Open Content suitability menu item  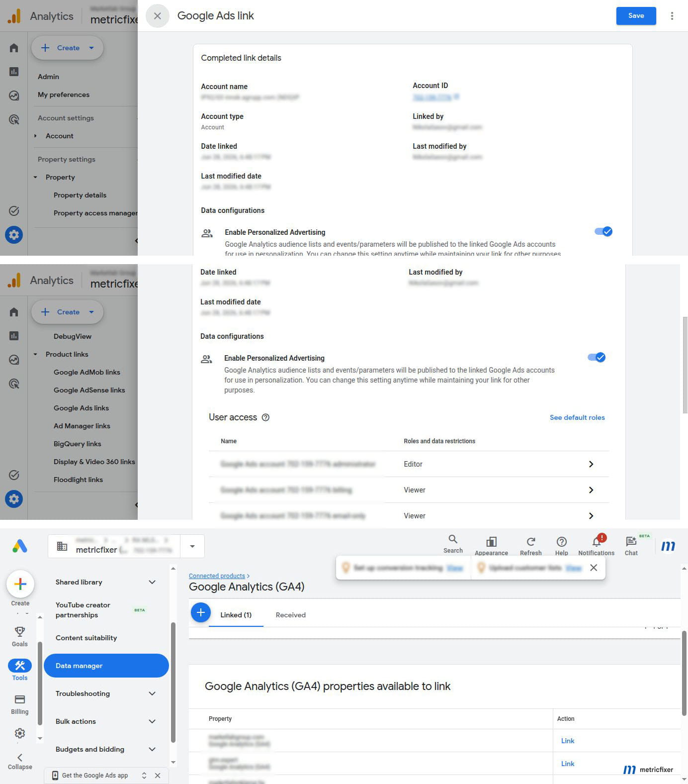point(86,638)
